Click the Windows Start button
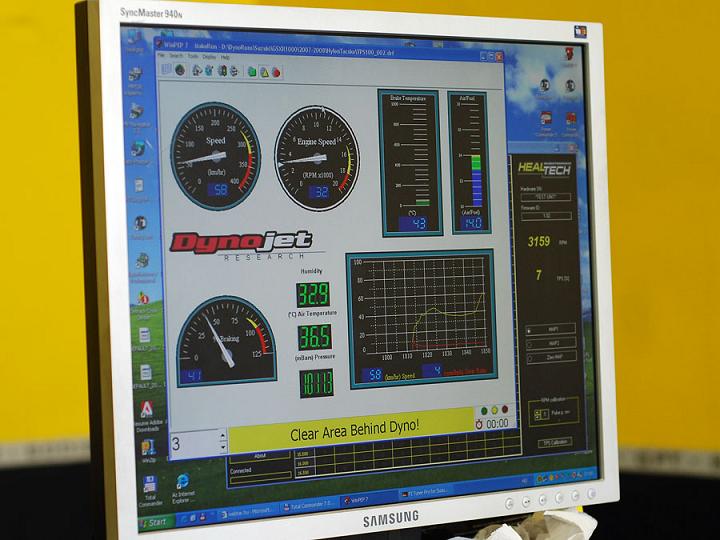Screen dimensions: 720x540 pos(156,523)
